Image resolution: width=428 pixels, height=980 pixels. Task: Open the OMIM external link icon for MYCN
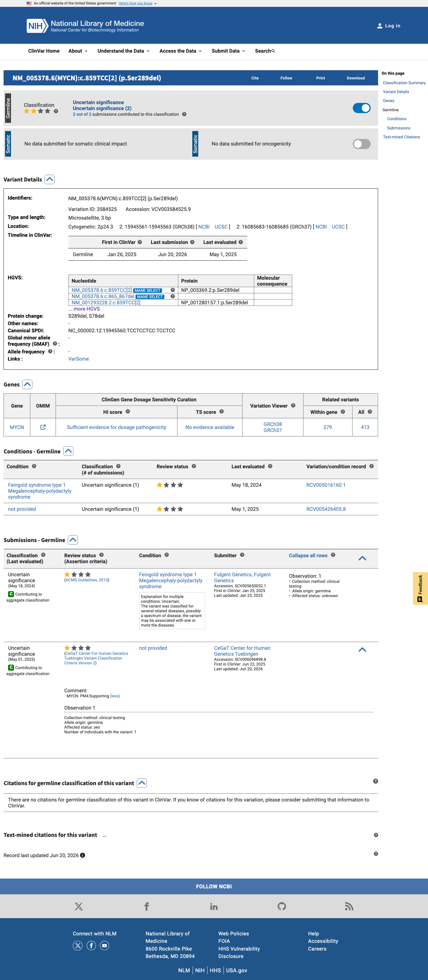[x=43, y=427]
